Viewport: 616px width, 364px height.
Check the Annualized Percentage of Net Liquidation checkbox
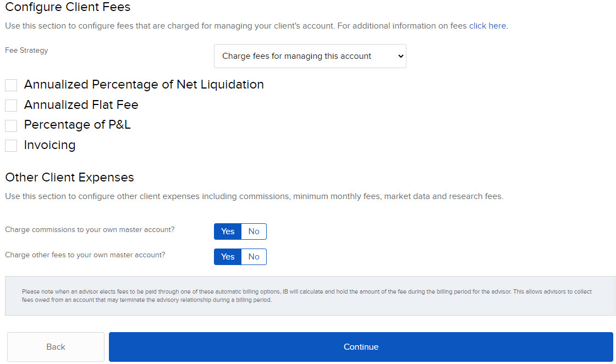pyautogui.click(x=10, y=85)
